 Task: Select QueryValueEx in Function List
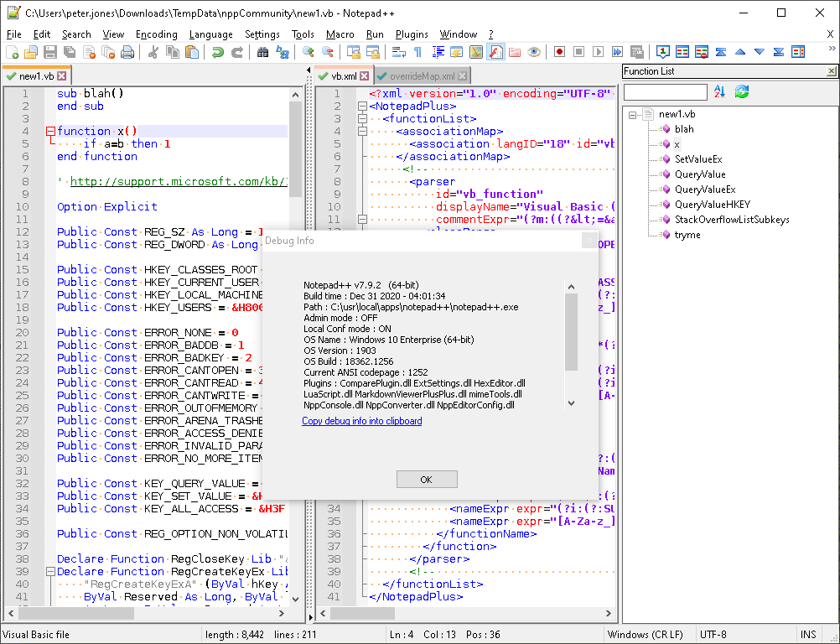[x=705, y=190]
